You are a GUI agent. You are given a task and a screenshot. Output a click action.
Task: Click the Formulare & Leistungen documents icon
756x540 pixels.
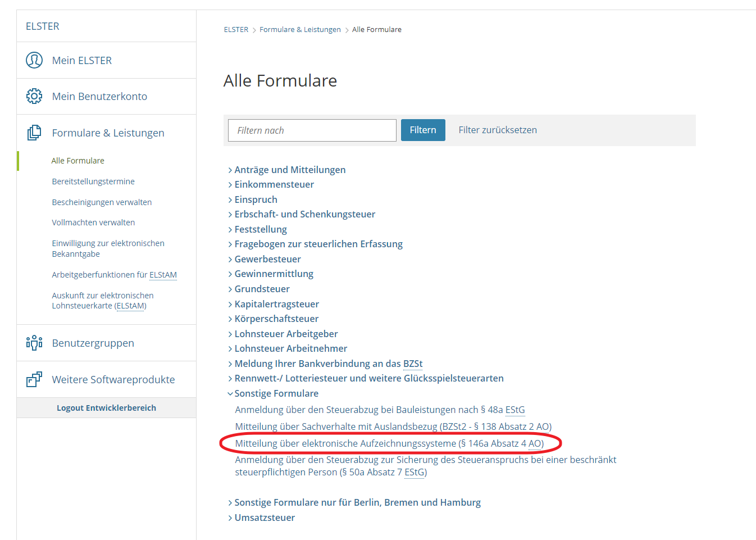(34, 133)
